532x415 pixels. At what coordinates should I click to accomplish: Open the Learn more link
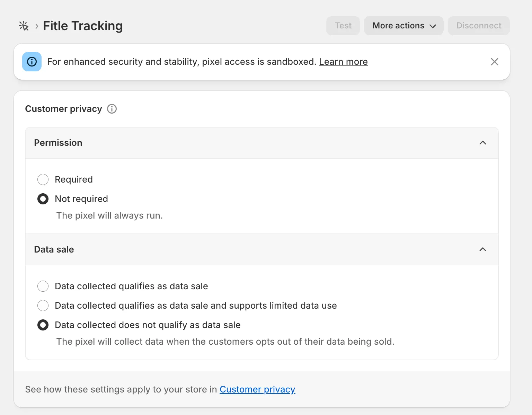(343, 62)
